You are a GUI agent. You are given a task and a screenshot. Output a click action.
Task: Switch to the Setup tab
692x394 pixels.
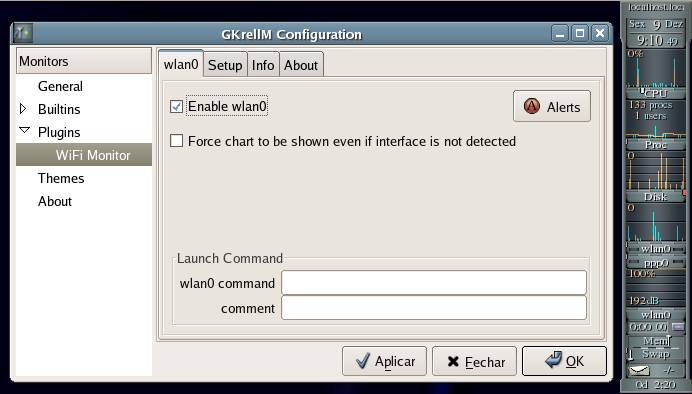(x=225, y=65)
